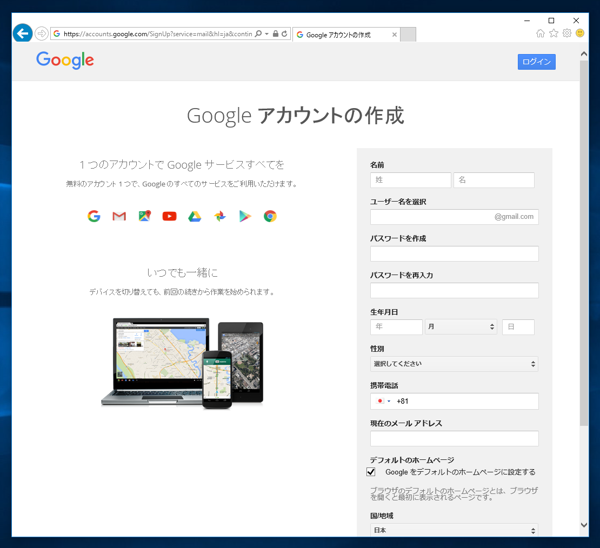
Task: Click the Japan flag country selector
Action: (x=383, y=401)
